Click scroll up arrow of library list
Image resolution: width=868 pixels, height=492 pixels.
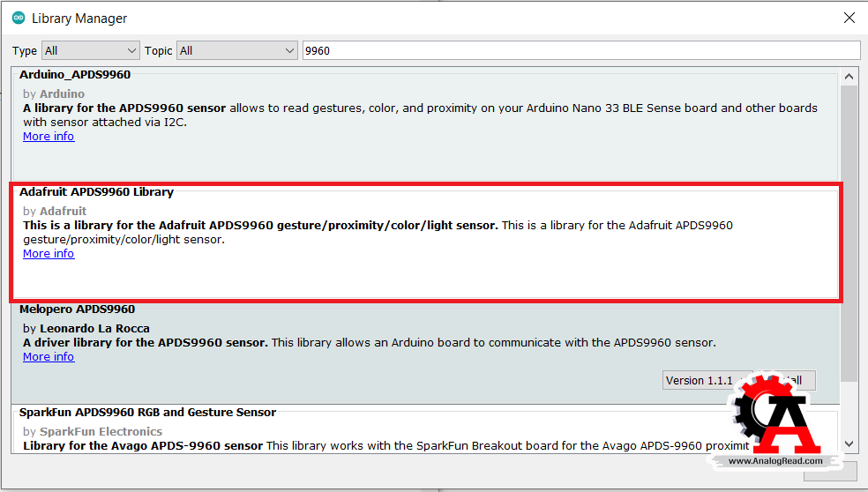click(x=849, y=77)
